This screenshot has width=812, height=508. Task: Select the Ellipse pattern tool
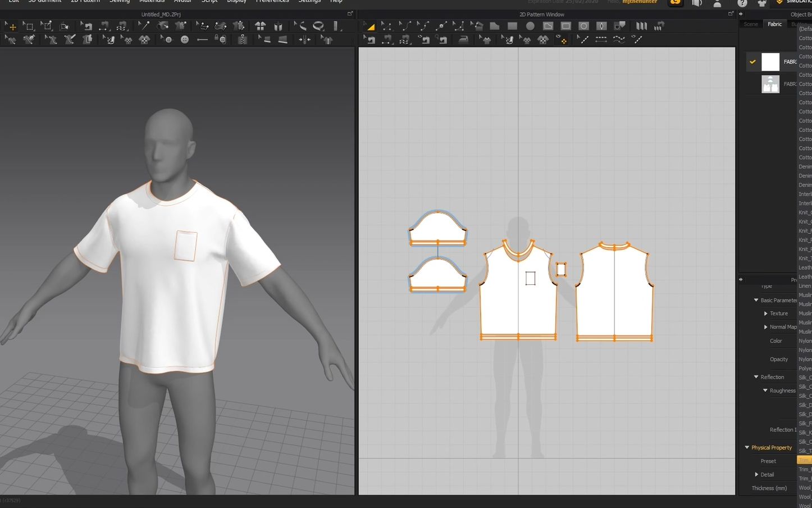point(530,26)
